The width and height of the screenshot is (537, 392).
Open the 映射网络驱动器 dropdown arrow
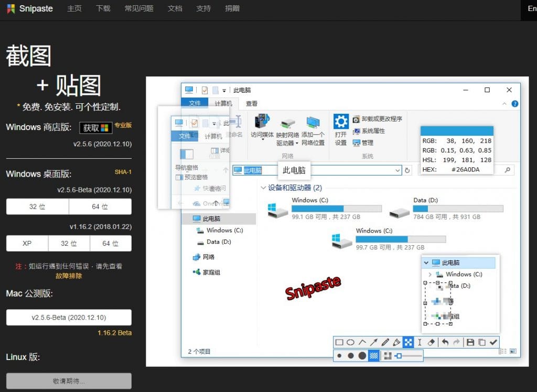297,143
